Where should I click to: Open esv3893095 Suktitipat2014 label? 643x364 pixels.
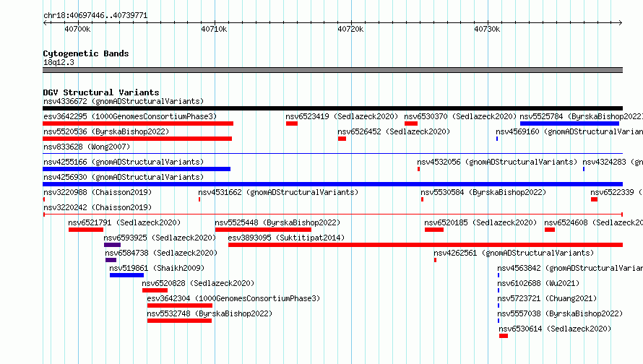[286, 238]
